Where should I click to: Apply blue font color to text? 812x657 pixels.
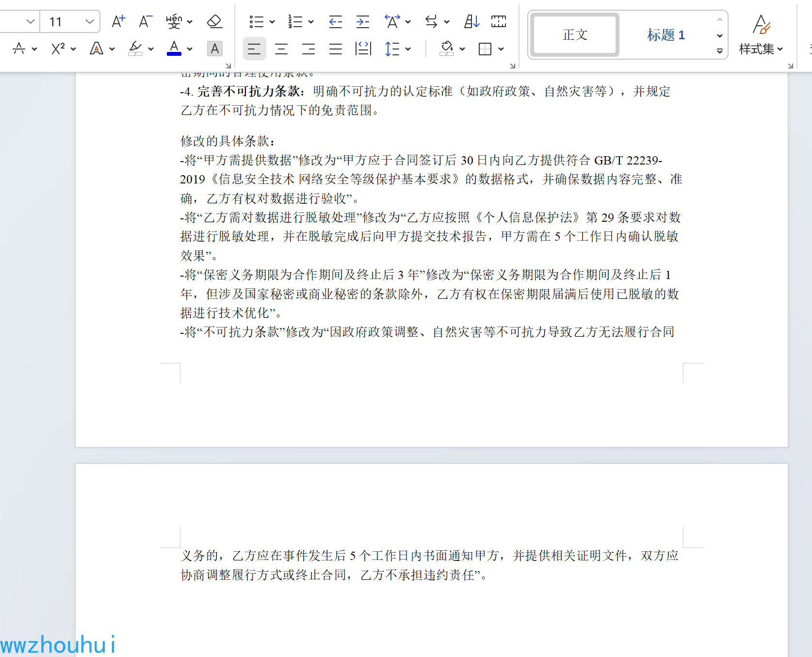tap(174, 49)
